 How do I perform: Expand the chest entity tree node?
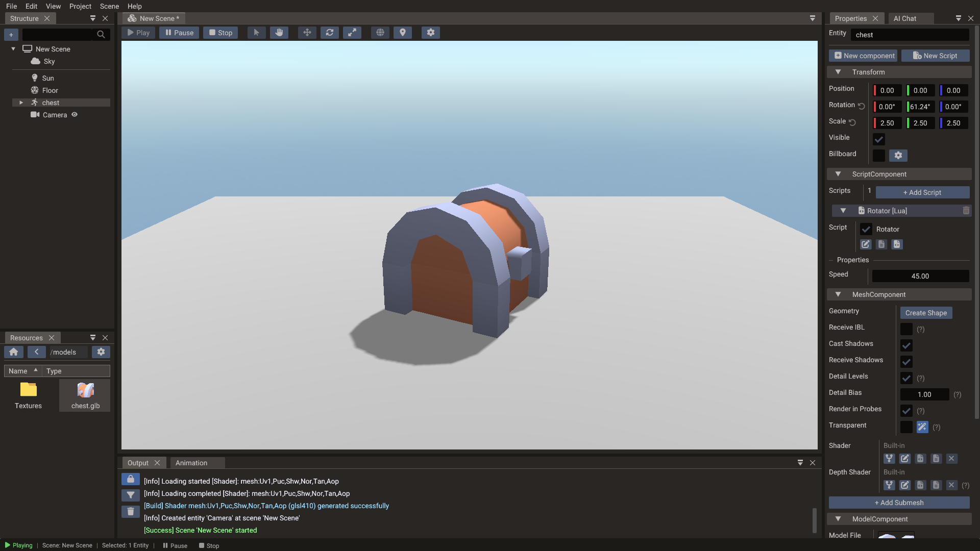(21, 103)
